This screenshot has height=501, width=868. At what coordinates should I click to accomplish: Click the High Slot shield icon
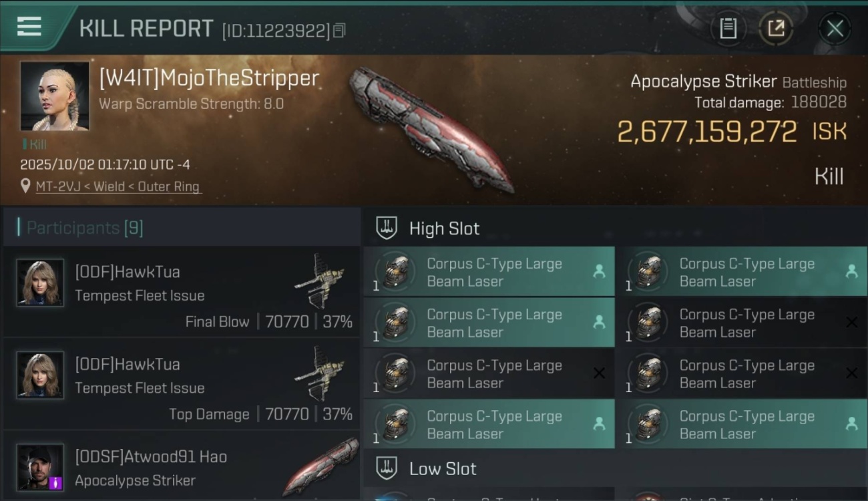coord(387,228)
